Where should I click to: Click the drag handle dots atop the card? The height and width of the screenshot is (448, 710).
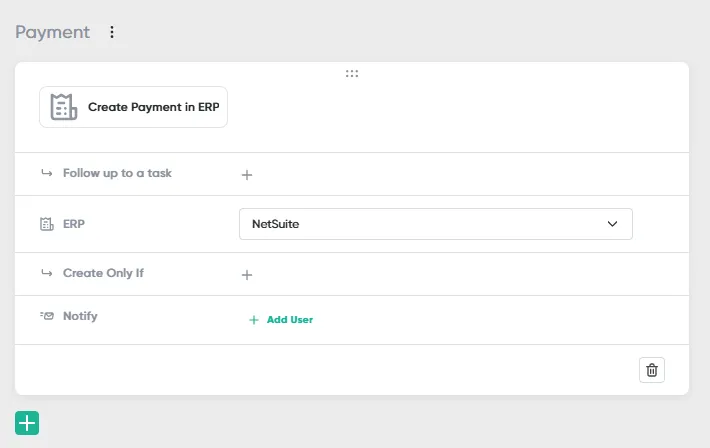[352, 73]
